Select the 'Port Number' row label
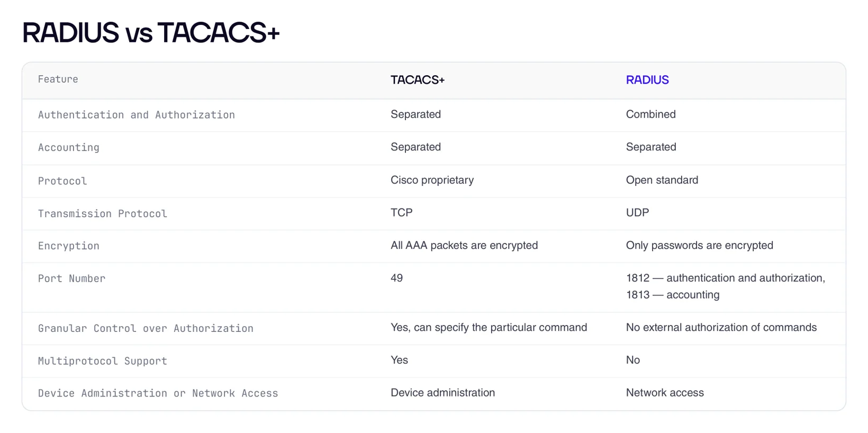Image resolution: width=868 pixels, height=433 pixels. pos(72,278)
